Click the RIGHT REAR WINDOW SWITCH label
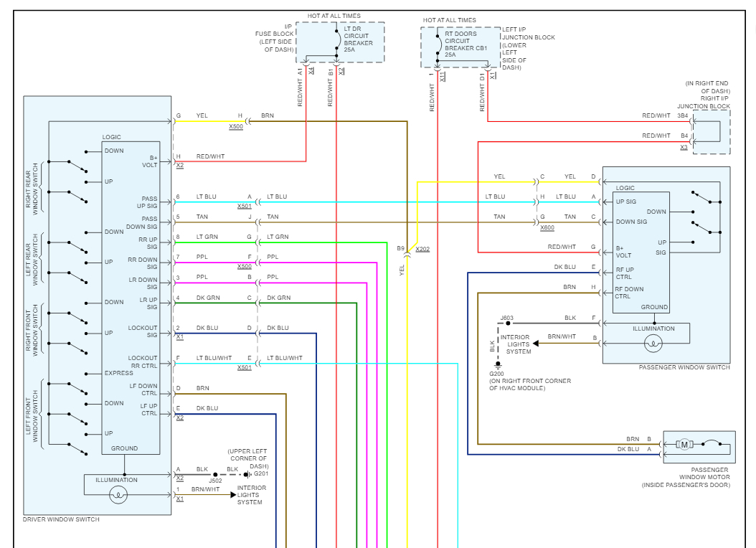The width and height of the screenshot is (756, 548). [x=32, y=189]
